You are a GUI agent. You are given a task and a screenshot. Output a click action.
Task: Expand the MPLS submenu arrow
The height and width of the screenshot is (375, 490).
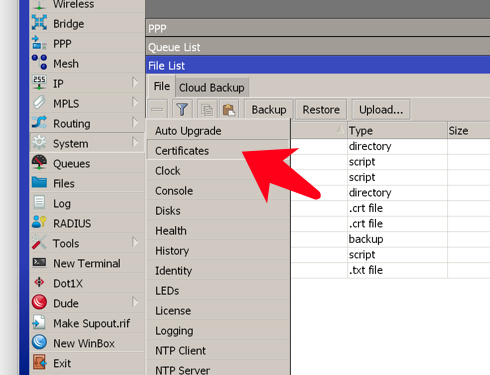point(135,102)
